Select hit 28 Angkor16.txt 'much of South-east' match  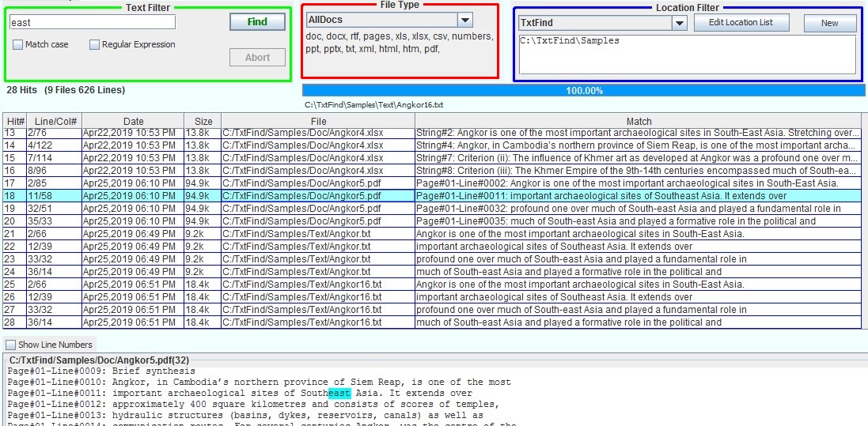click(x=639, y=322)
